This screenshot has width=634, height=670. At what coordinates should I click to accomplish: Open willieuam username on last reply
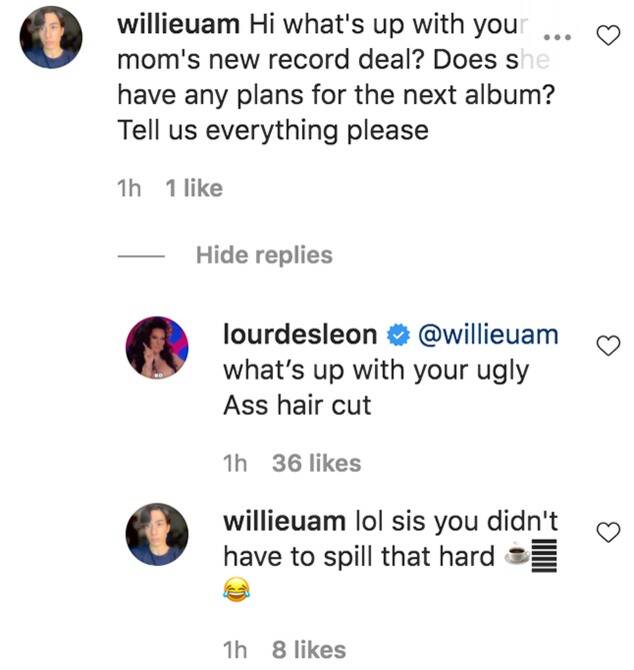[284, 522]
